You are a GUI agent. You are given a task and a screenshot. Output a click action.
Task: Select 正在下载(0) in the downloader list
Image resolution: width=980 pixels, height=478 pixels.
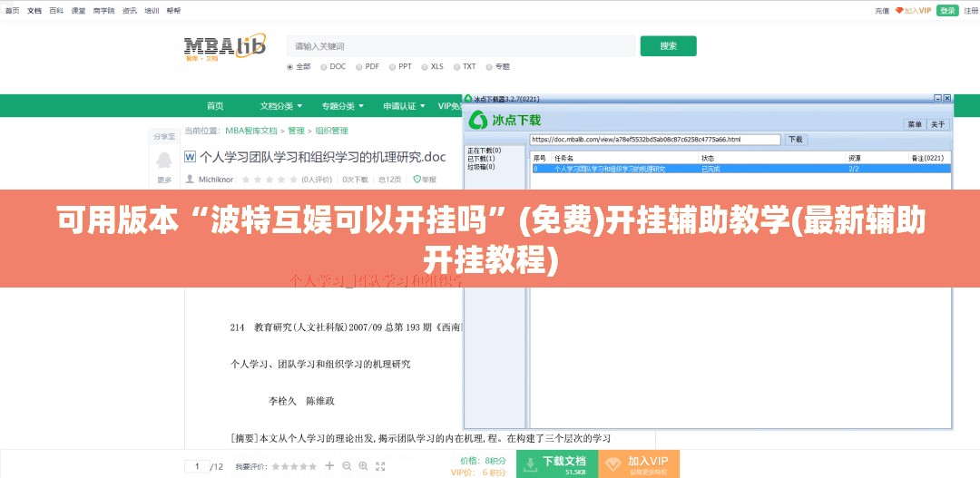[x=485, y=151]
